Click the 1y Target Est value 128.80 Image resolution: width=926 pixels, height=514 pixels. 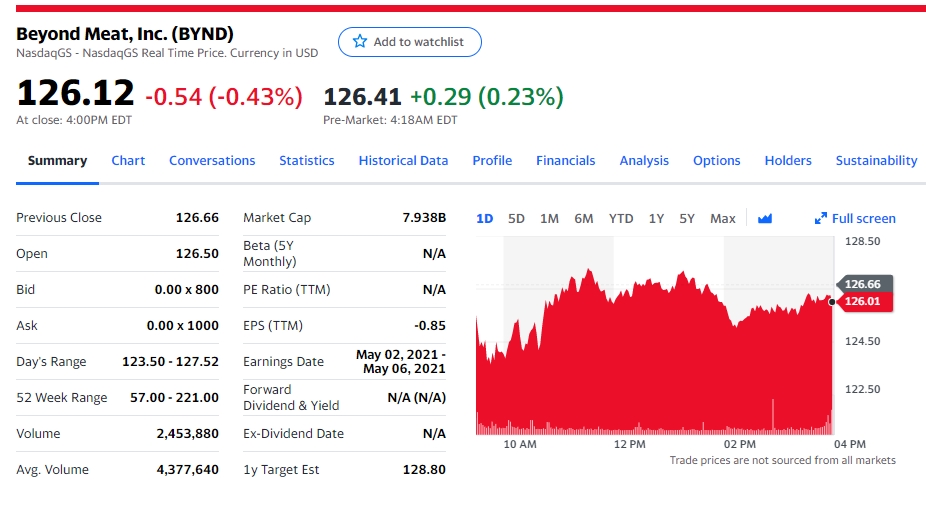tap(424, 470)
